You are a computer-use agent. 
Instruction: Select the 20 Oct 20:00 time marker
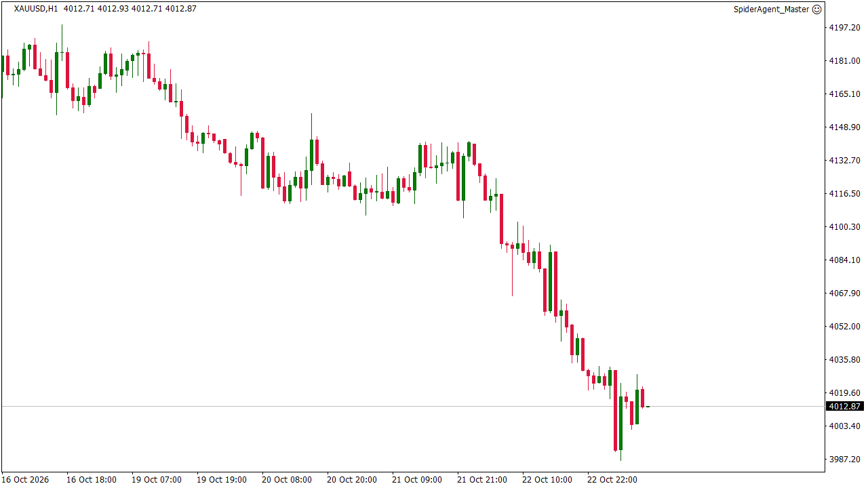pos(352,480)
